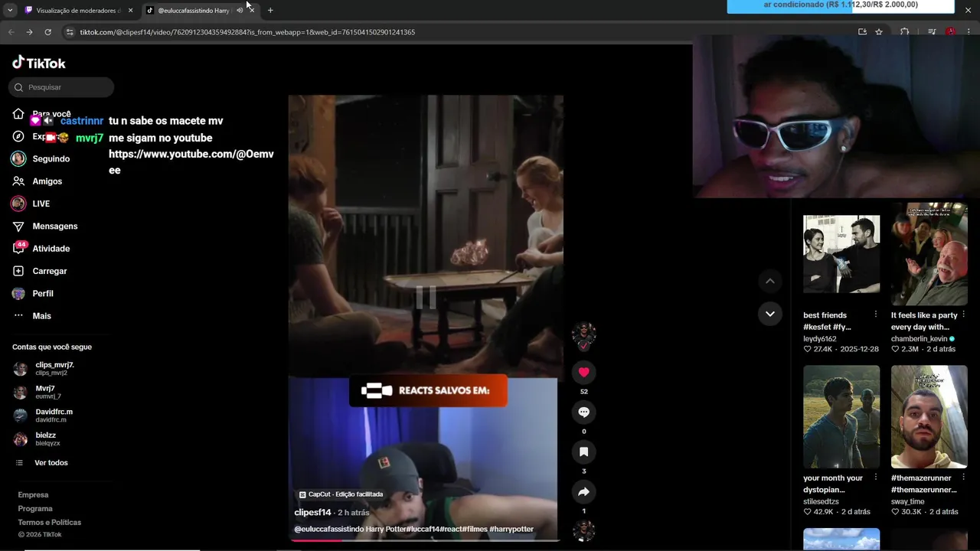The height and width of the screenshot is (551, 980).
Task: Open clipesf14 username under the video
Action: [x=312, y=513]
